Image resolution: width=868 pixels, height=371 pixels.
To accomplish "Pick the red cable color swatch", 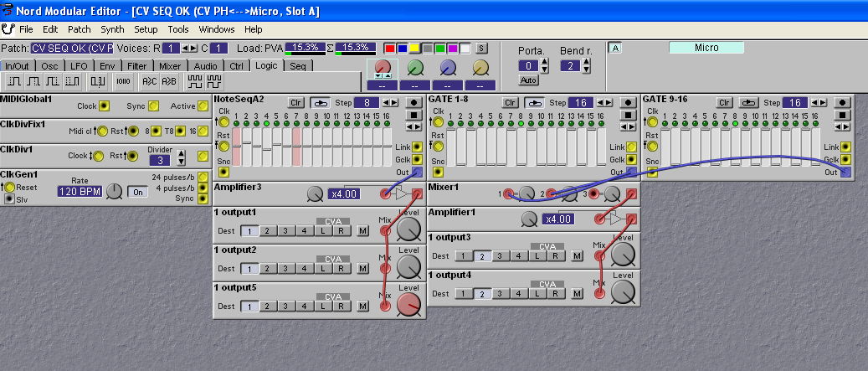I will click(390, 48).
